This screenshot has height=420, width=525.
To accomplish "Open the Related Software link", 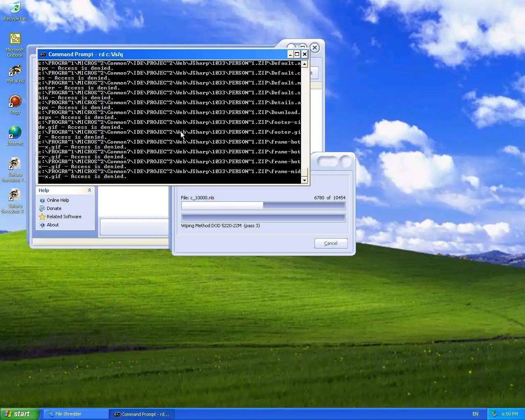I will [x=64, y=217].
